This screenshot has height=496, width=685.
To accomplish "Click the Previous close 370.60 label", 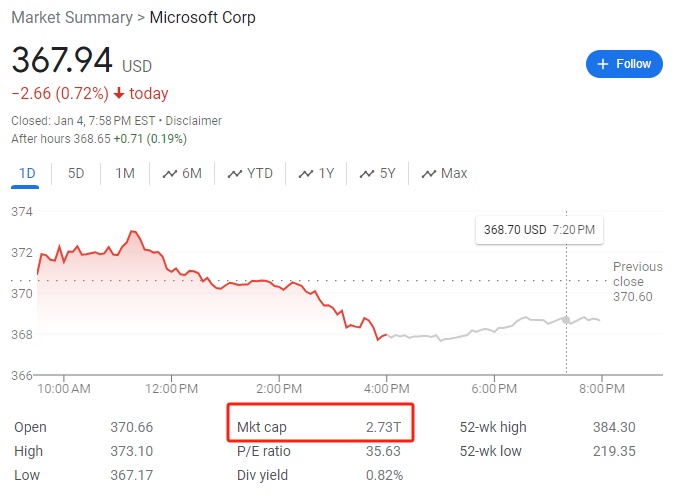I will [x=637, y=282].
